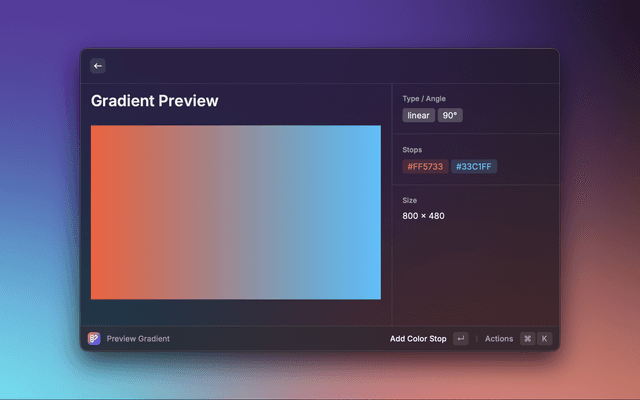Select the linear type tag
Image resolution: width=640 pixels, height=400 pixels.
(x=418, y=115)
